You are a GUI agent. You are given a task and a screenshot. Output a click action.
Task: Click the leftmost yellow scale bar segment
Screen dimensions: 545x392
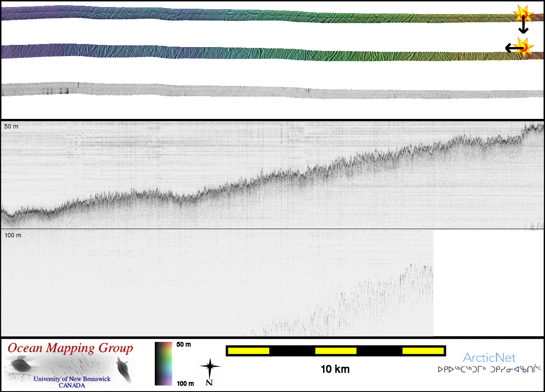(249, 351)
